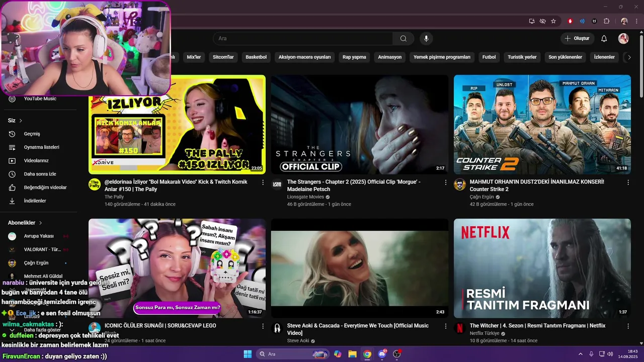Open Mehmet Ali Güldal subscription channel
The width and height of the screenshot is (644, 362).
pyautogui.click(x=42, y=276)
